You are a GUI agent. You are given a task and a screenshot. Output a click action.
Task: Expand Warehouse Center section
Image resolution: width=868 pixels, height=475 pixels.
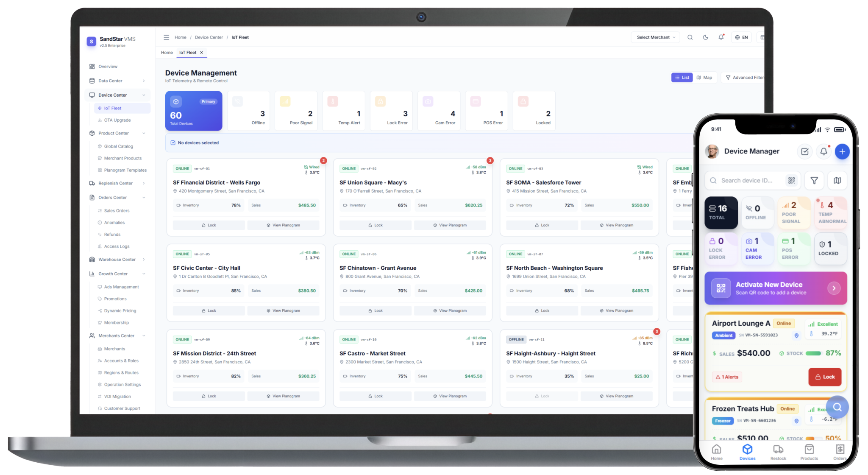pyautogui.click(x=118, y=260)
